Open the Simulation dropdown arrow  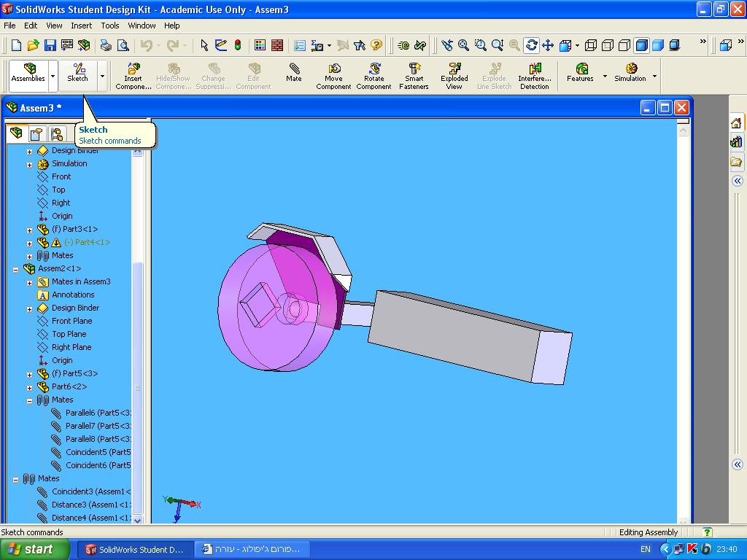click(x=654, y=76)
